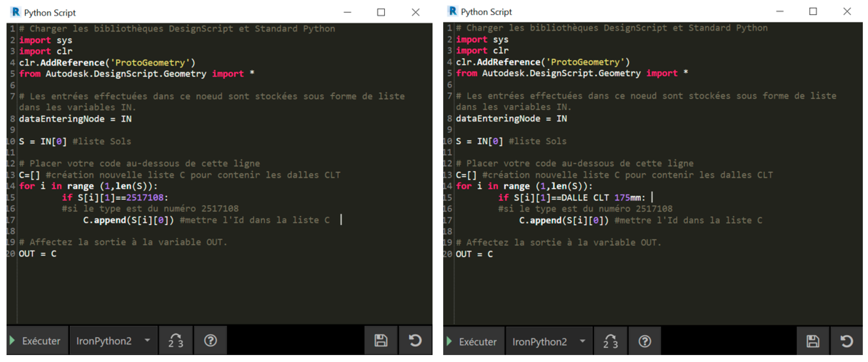Click the Revit R icon in right title bar

(453, 11)
